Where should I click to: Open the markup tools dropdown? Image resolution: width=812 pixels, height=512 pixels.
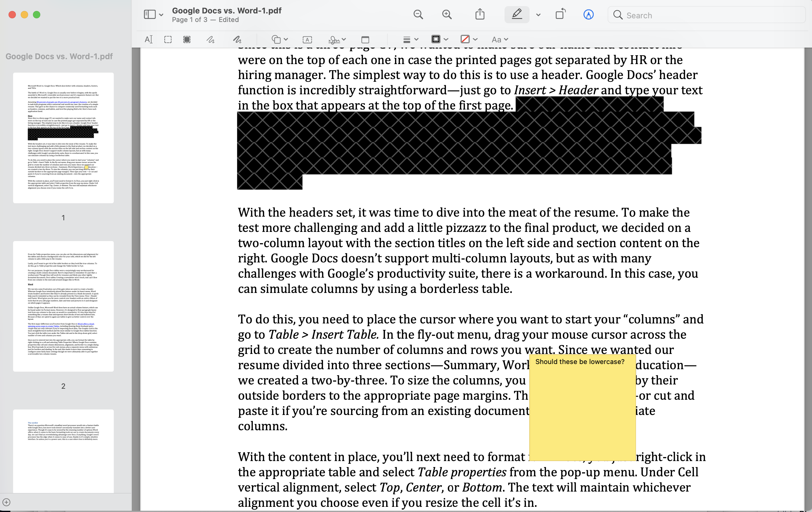tap(538, 15)
